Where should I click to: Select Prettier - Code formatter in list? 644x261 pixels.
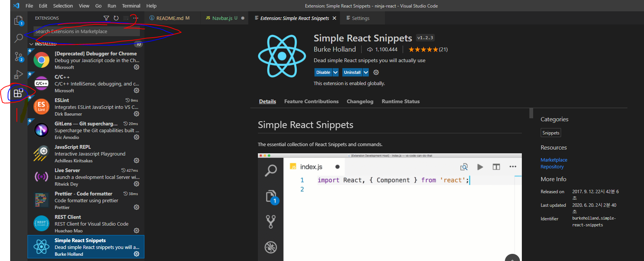click(x=86, y=200)
